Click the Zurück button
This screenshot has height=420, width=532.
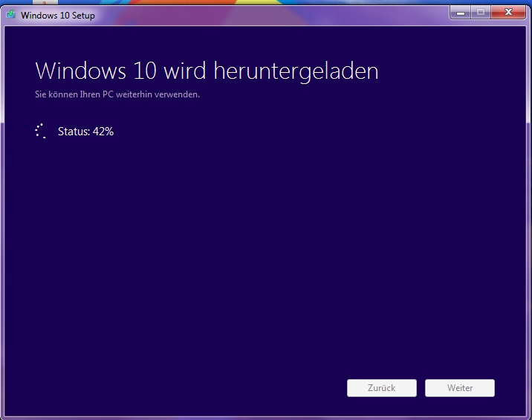pos(382,388)
